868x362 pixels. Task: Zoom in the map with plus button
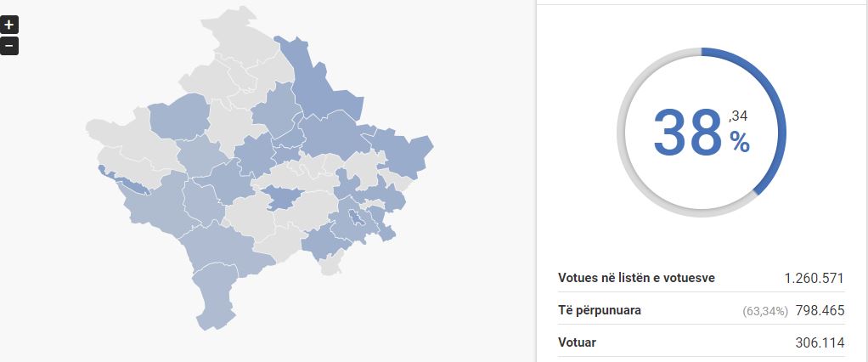click(8, 25)
